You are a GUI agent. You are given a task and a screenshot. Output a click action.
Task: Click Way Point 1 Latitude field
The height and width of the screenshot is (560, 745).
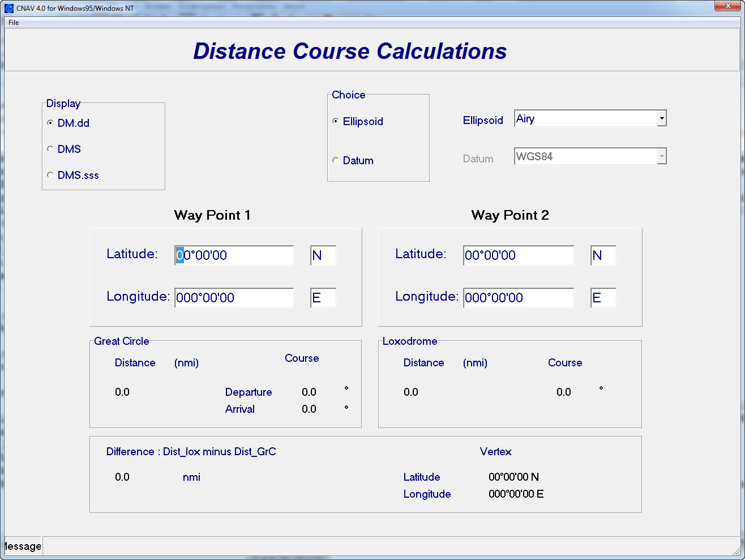click(234, 255)
